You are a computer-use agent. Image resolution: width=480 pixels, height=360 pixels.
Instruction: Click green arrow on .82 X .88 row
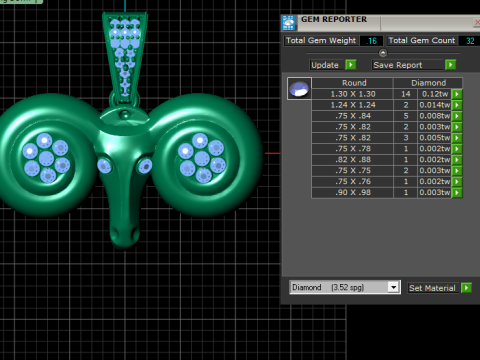coord(457,160)
